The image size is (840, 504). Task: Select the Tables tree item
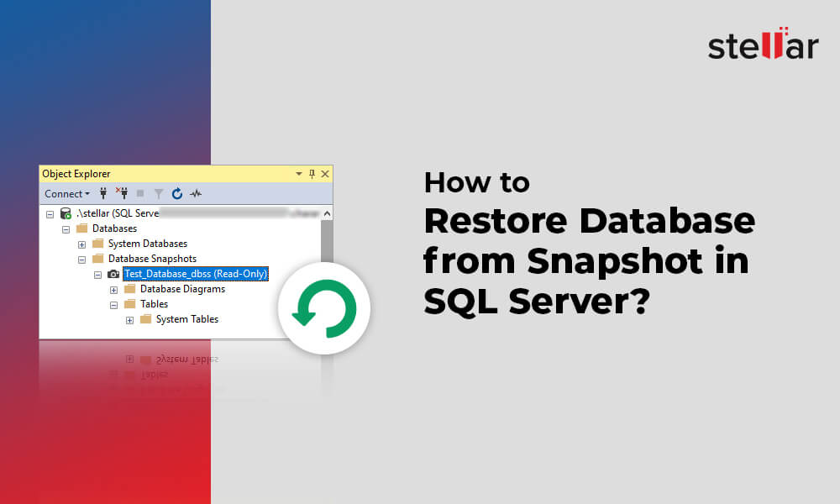155,303
